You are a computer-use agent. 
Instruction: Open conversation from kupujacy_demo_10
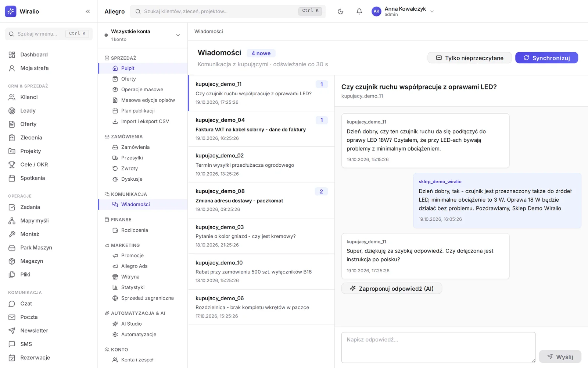[261, 272]
